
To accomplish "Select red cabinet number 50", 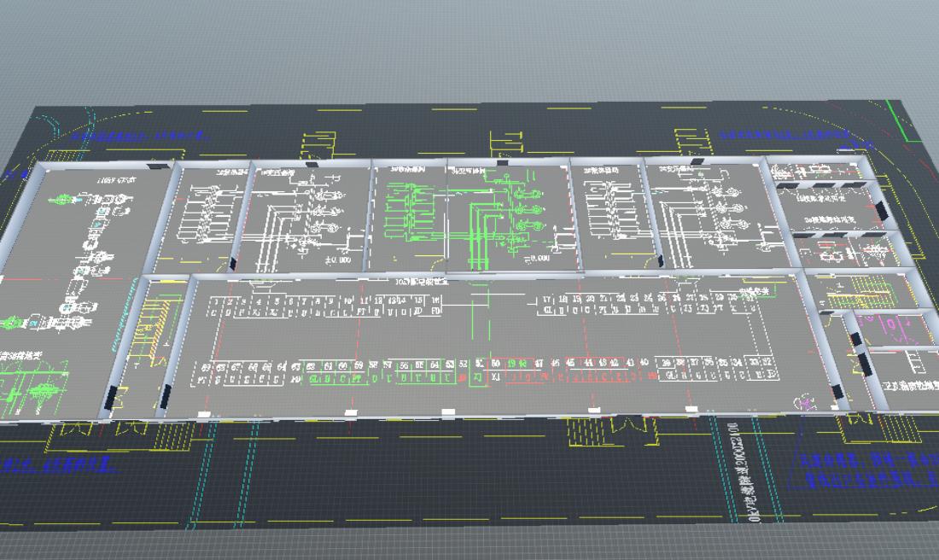I will [495, 365].
